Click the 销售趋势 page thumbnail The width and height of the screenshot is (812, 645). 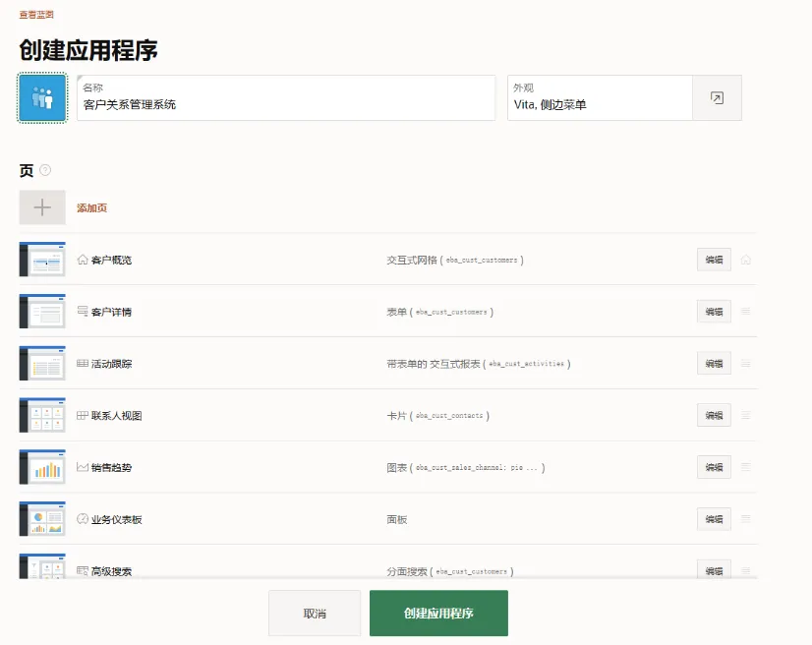coord(42,466)
